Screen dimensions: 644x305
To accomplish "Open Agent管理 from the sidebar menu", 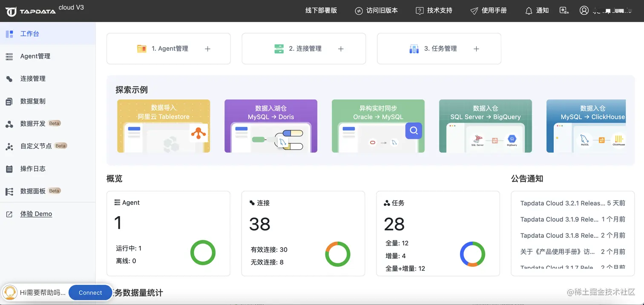I will click(x=47, y=56).
